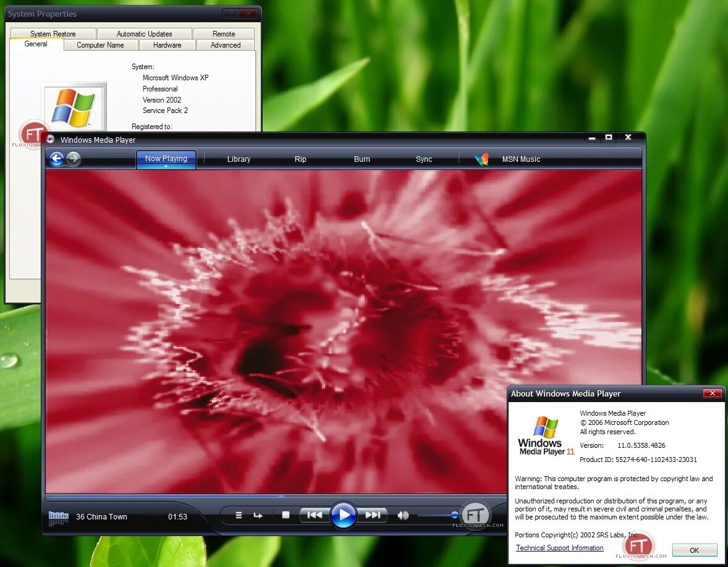Skip to the next track
Screen dimensions: 728x567
pos(373,514)
